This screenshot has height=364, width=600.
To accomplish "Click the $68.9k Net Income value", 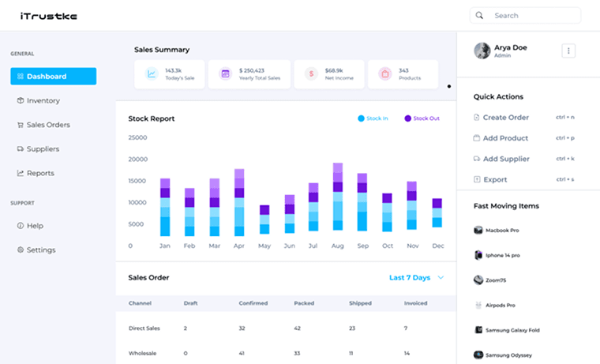I will point(334,70).
